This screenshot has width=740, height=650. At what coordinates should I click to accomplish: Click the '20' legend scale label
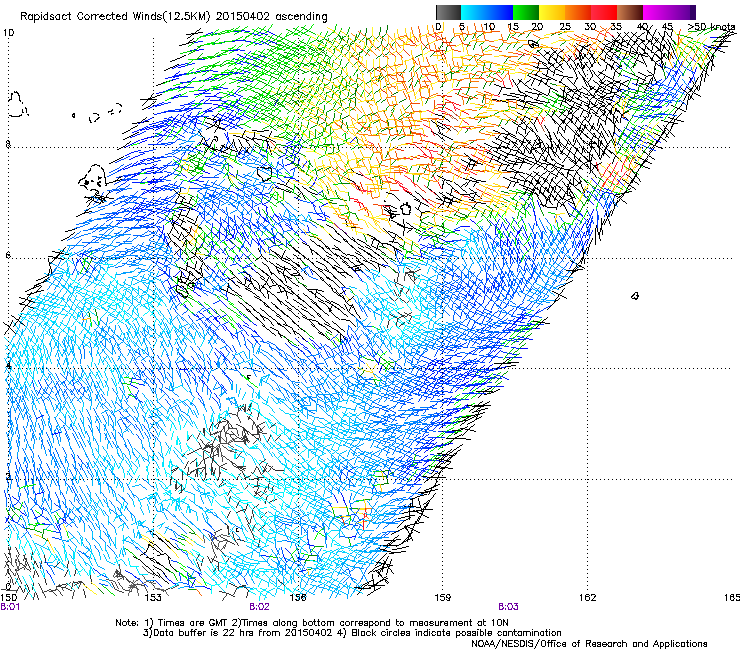[x=537, y=26]
